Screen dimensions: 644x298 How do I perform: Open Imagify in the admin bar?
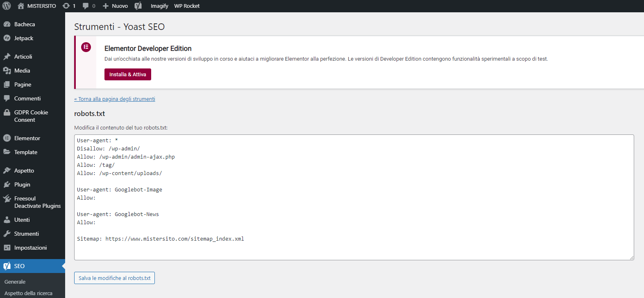pos(159,6)
